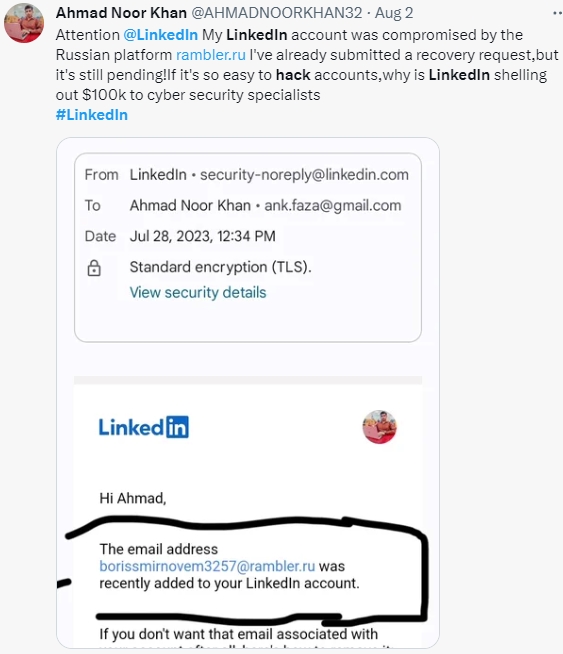
Task: Click the Standard encryption (TLS) text
Action: coord(221,267)
